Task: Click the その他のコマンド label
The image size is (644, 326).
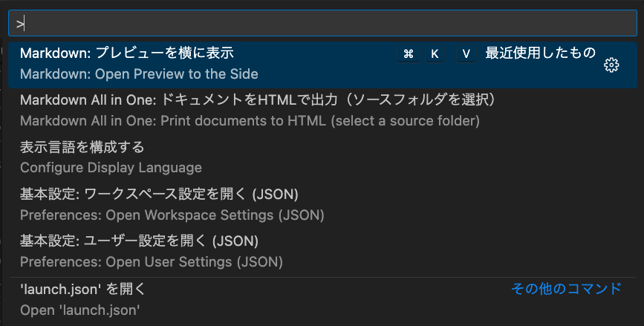Action: point(566,289)
